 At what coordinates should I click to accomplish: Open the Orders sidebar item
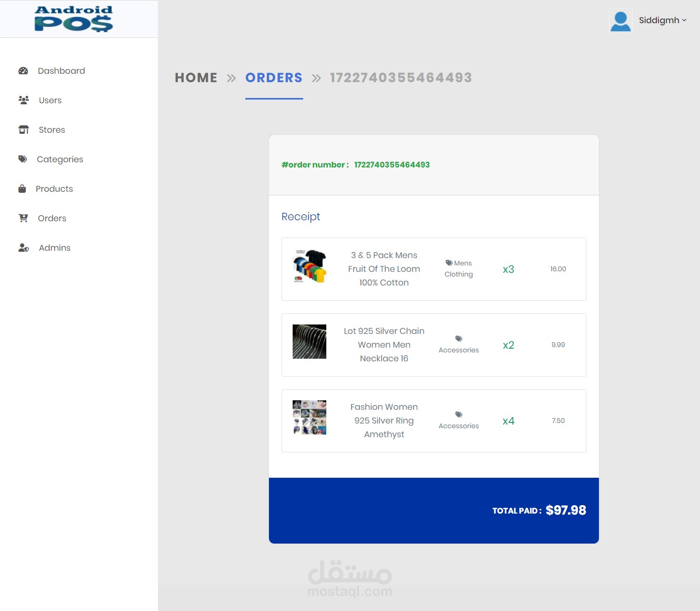click(52, 218)
